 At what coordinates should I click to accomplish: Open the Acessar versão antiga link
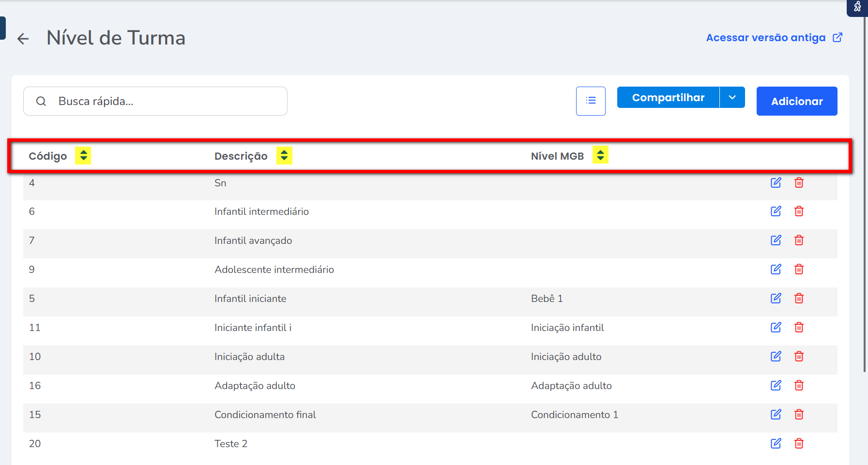tap(774, 38)
